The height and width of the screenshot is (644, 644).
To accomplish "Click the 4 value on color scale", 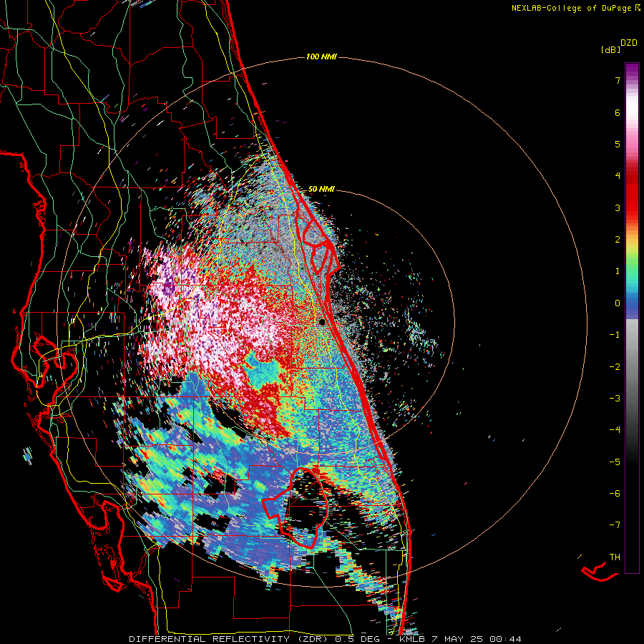I will click(618, 176).
